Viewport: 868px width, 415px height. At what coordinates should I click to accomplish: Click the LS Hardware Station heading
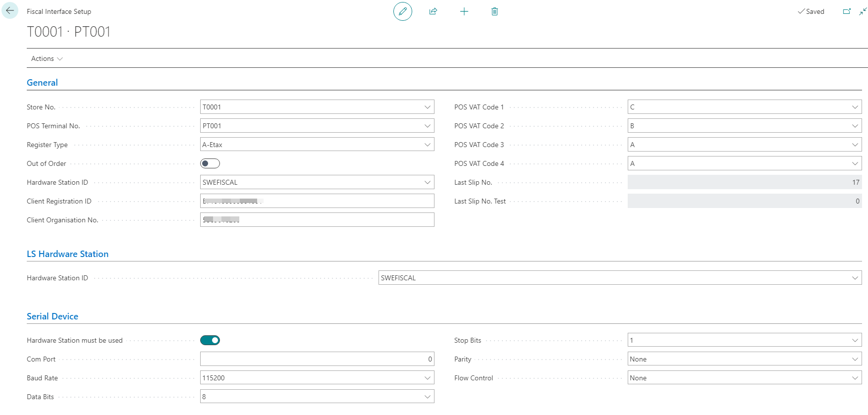pos(67,254)
